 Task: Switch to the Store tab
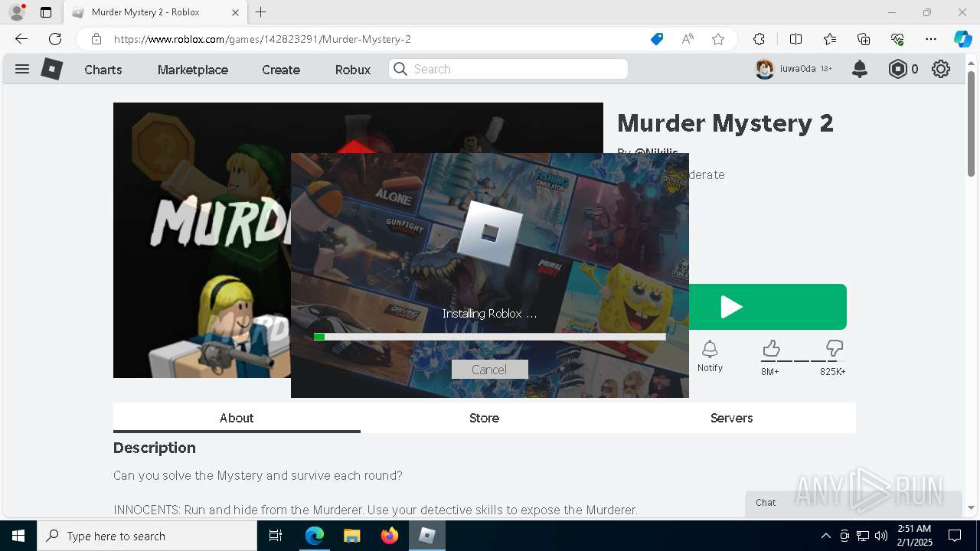(484, 418)
